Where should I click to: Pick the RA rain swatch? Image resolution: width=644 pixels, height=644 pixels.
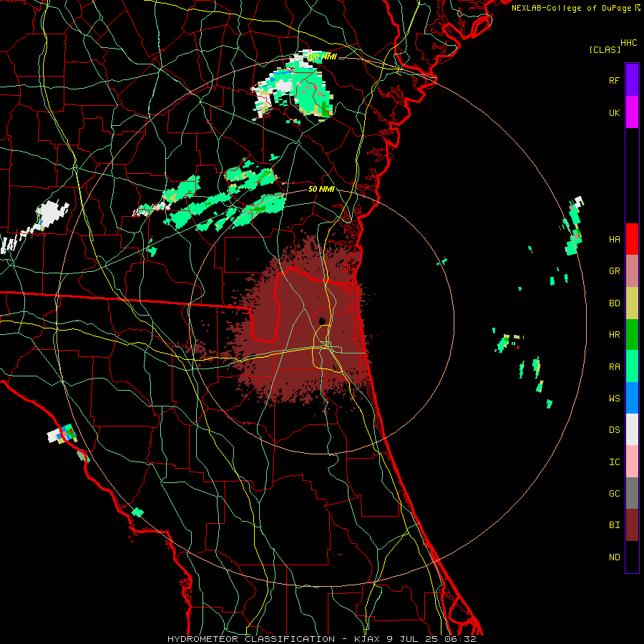(x=632, y=366)
